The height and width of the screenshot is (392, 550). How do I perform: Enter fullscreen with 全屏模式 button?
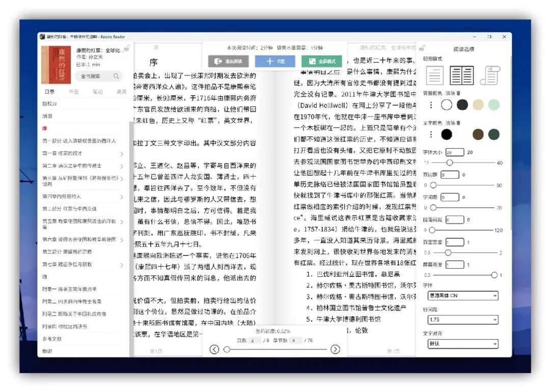tap(322, 61)
